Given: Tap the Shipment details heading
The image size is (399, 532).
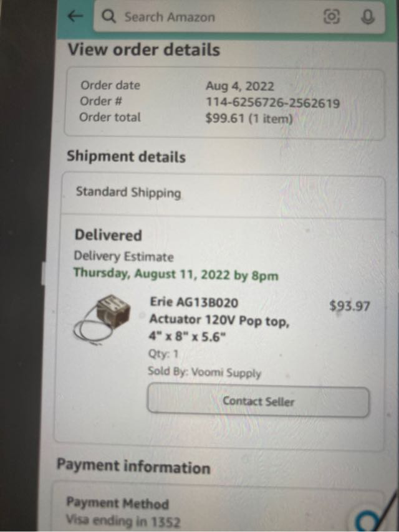Looking at the screenshot, I should (126, 157).
